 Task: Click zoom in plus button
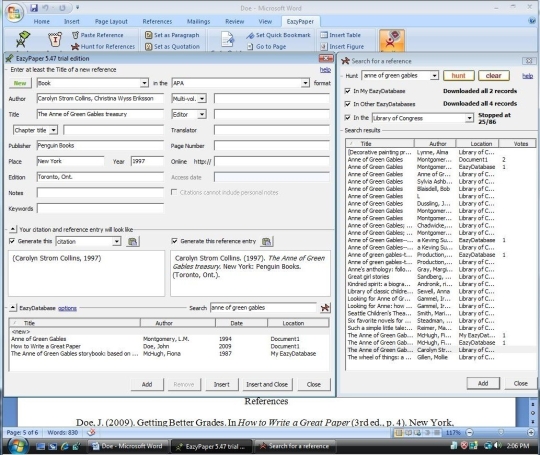coord(531,432)
